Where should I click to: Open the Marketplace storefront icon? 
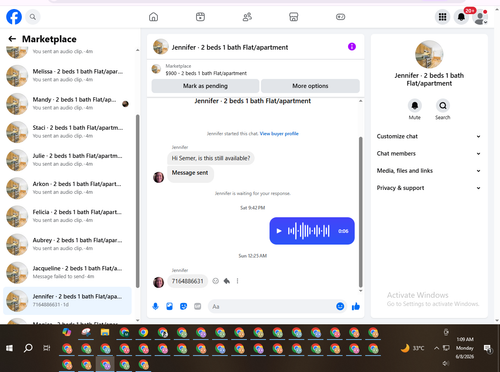[294, 17]
